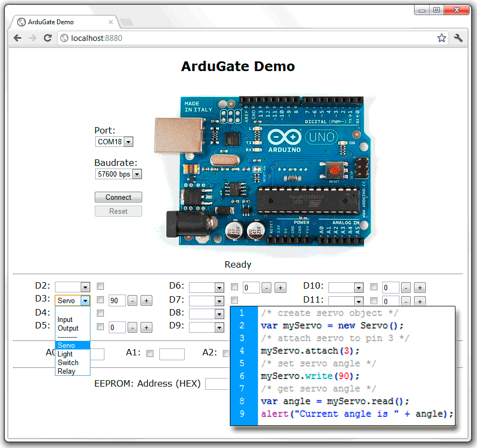Toggle the D5 checkbox
The height and width of the screenshot is (448, 477).
coord(100,326)
